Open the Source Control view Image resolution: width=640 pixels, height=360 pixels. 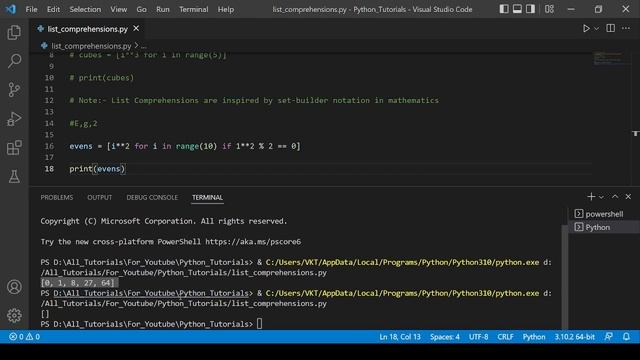click(x=14, y=89)
